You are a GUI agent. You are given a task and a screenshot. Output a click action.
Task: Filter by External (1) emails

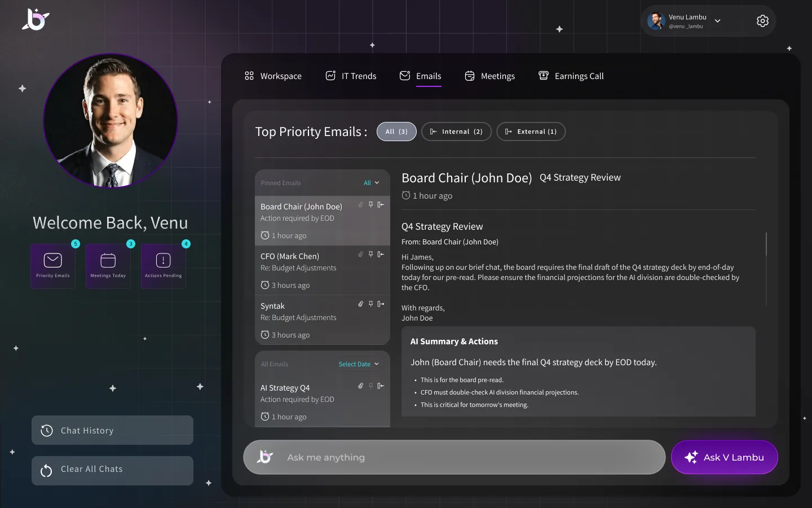[x=531, y=132]
